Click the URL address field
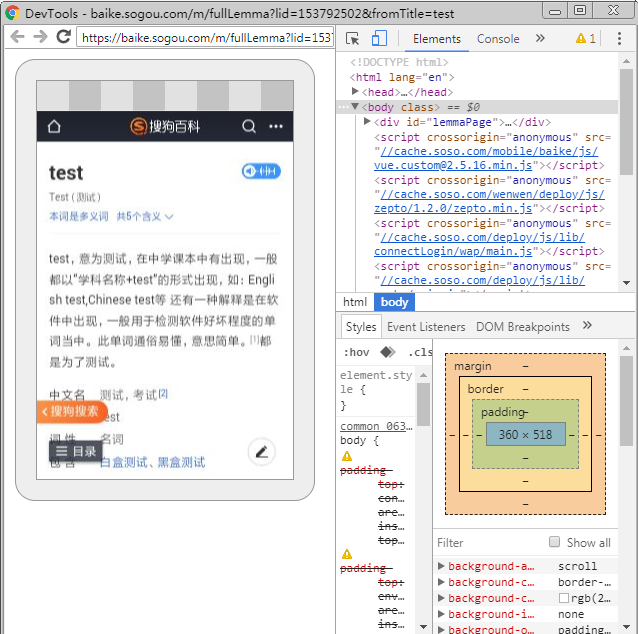 point(205,37)
